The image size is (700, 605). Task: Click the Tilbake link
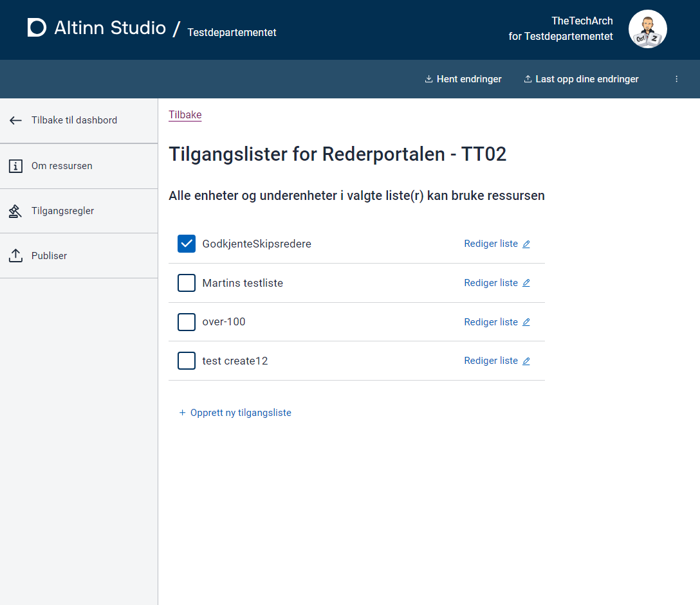pos(185,115)
